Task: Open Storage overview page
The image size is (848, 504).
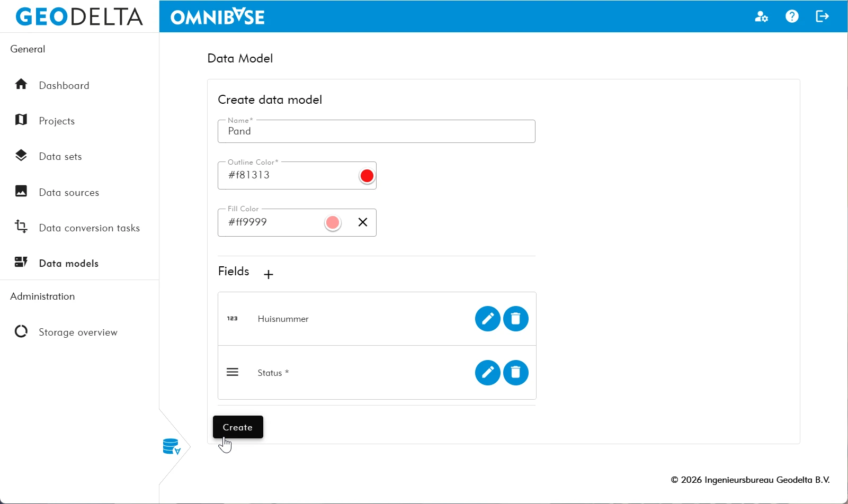Action: [x=78, y=332]
